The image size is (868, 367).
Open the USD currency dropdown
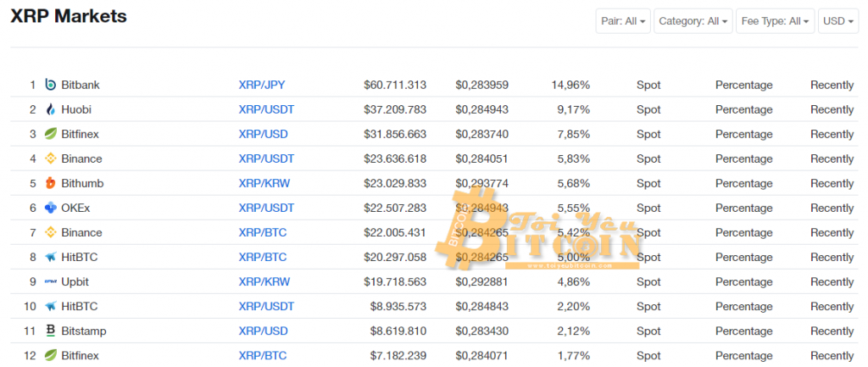[838, 21]
